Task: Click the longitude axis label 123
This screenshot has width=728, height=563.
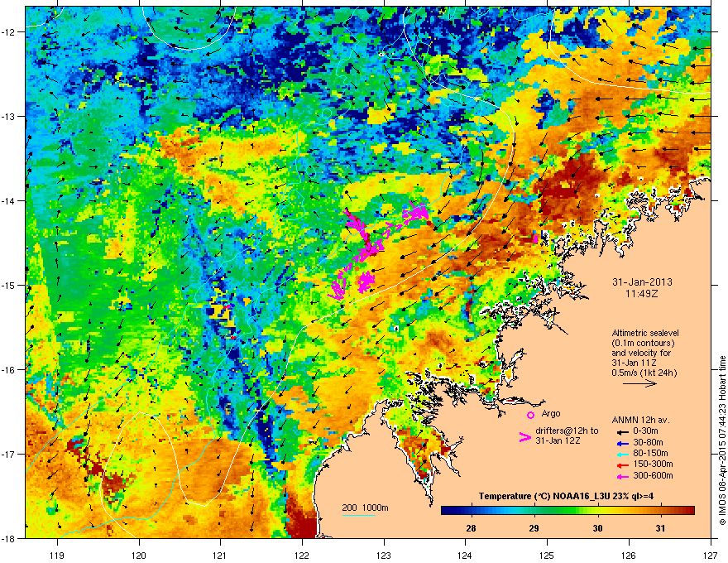Action: 384,555
